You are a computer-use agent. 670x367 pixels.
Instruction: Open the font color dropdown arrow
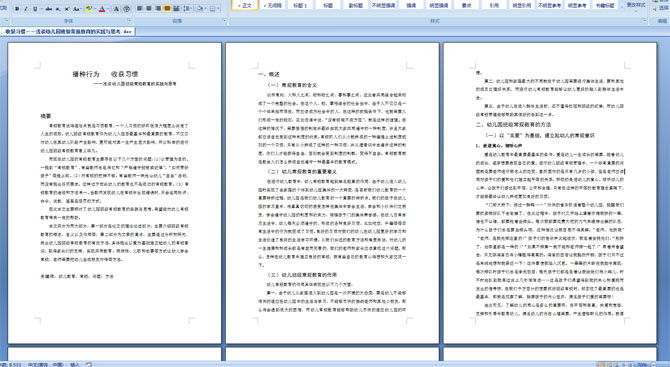pos(108,9)
